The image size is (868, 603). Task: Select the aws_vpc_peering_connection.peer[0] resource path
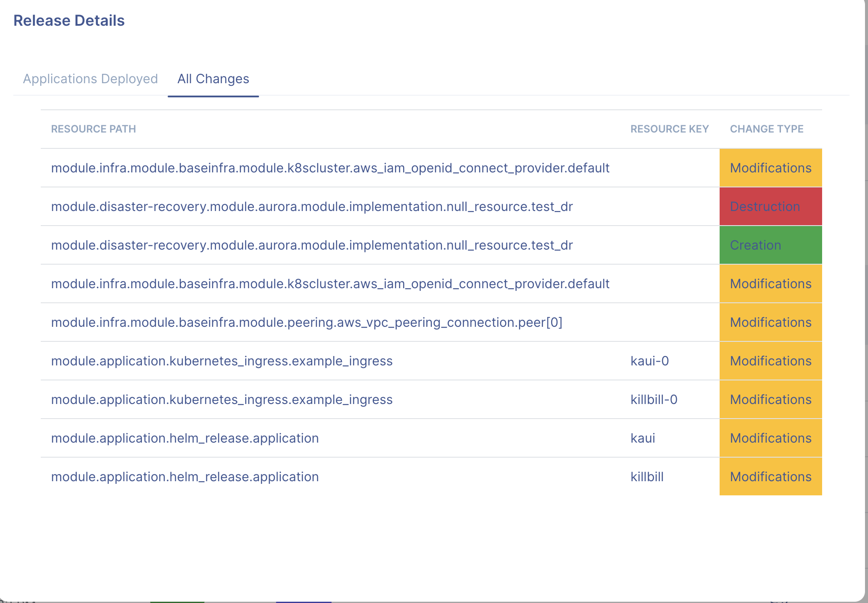307,323
